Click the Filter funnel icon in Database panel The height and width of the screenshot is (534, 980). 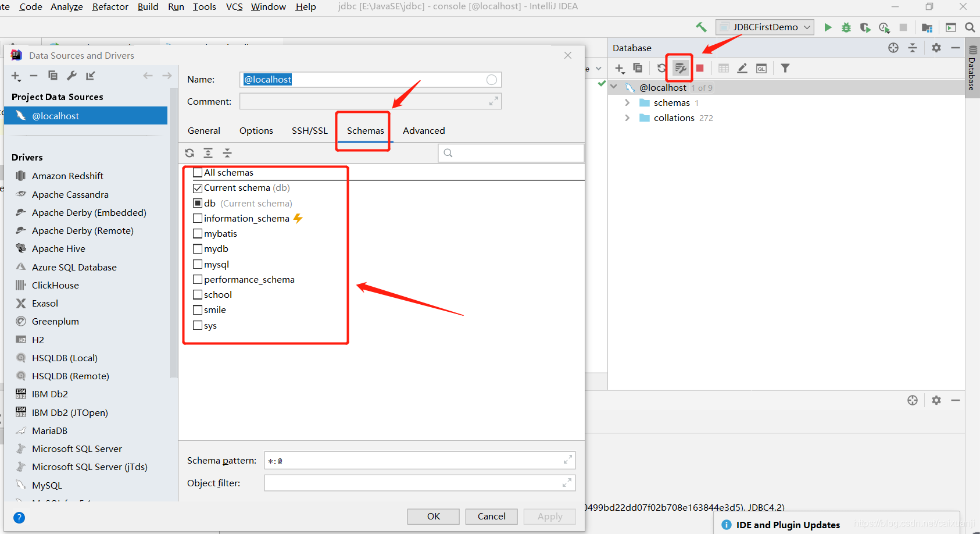785,68
